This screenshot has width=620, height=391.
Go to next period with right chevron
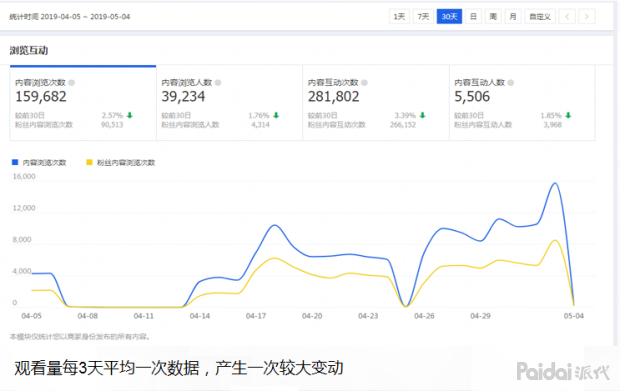coord(587,17)
